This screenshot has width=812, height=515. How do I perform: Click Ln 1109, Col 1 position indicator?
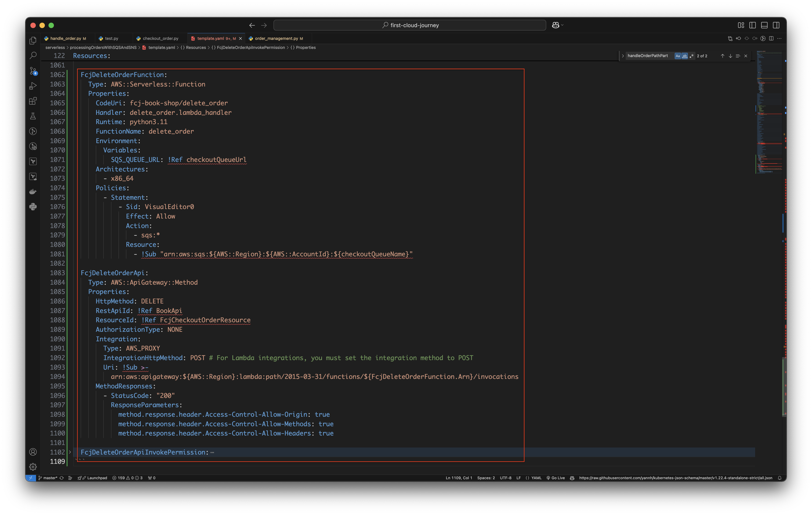click(x=459, y=478)
